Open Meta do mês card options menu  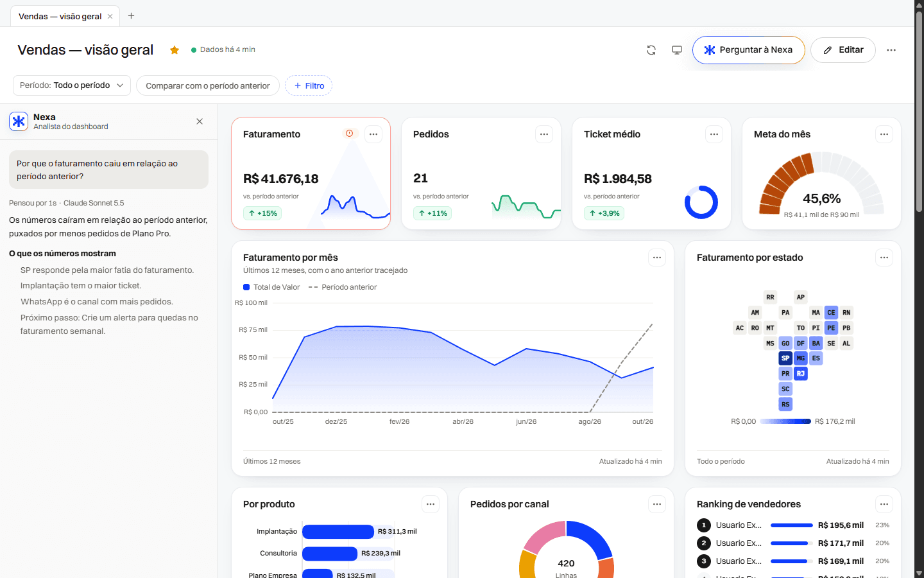[884, 134]
